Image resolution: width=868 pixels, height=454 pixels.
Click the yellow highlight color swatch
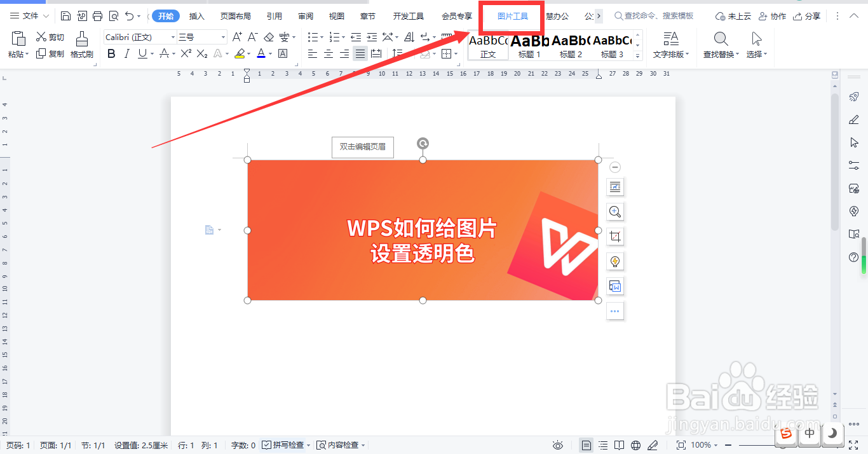[240, 54]
